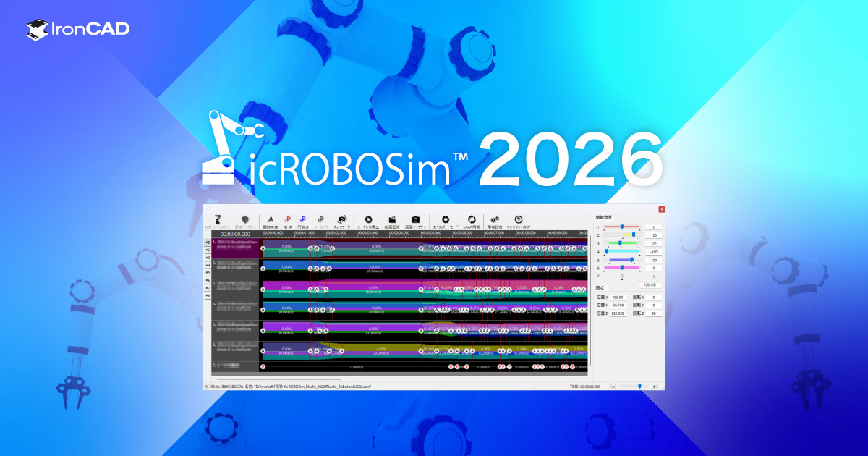
Task: Click the screen capture camera icon
Action: point(415,219)
